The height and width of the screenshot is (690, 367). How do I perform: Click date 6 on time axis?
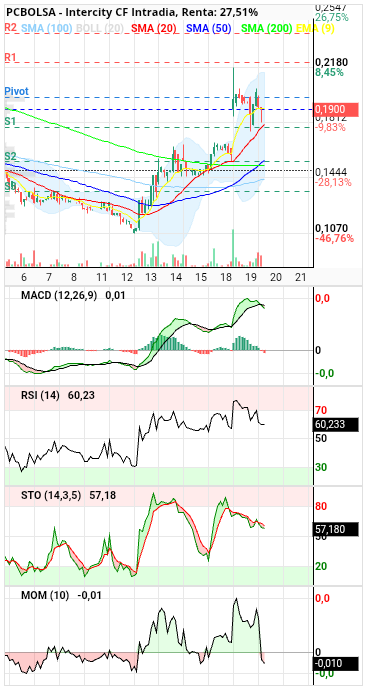tap(24, 278)
